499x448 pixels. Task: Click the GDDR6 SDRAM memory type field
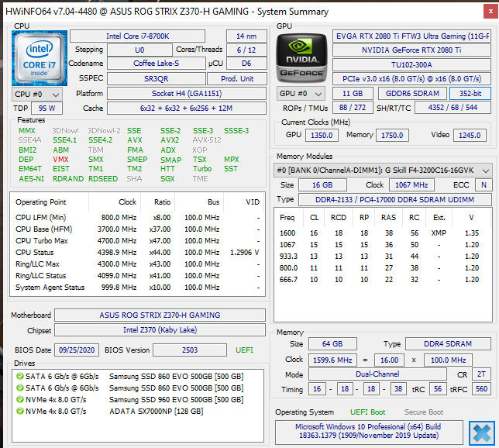pos(412,94)
